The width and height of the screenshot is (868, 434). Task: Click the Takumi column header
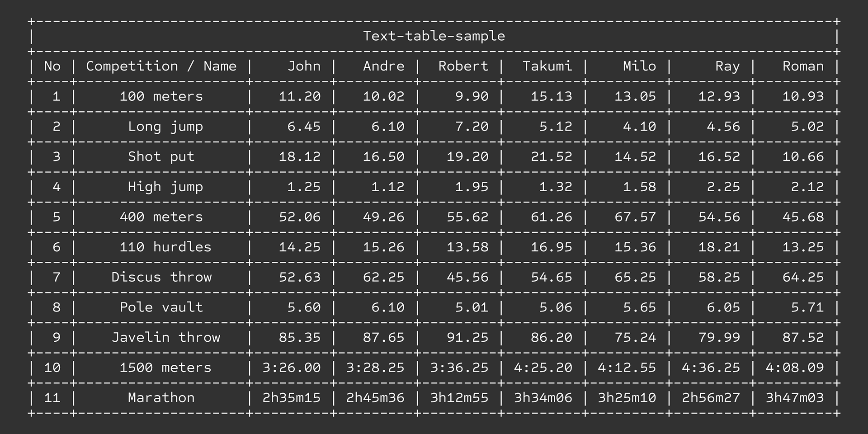tap(547, 66)
